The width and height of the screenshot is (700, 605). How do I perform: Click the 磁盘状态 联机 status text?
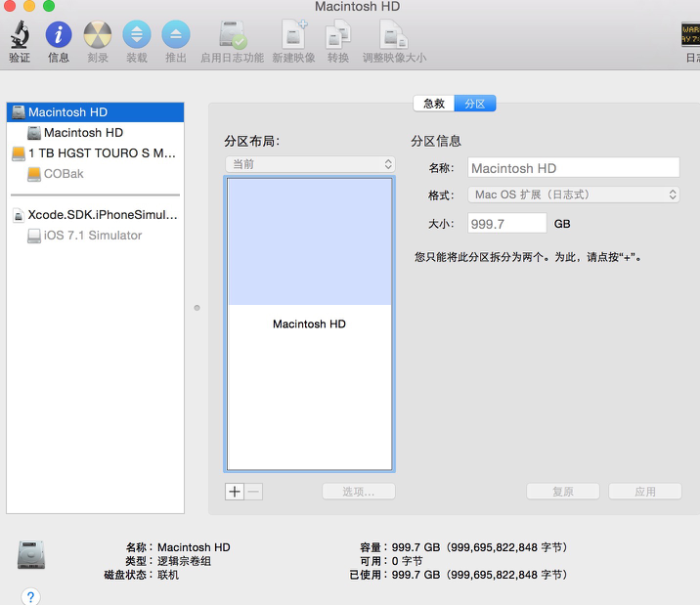(141, 575)
